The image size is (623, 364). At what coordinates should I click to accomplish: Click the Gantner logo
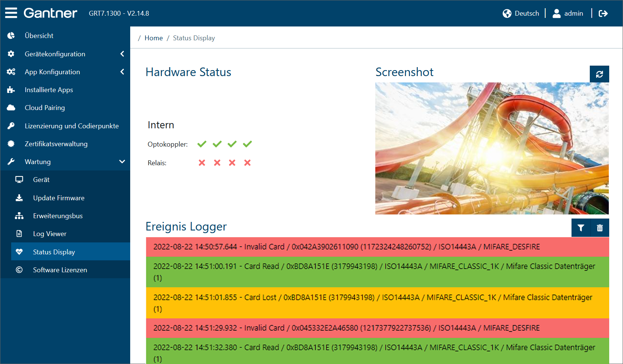(50, 13)
